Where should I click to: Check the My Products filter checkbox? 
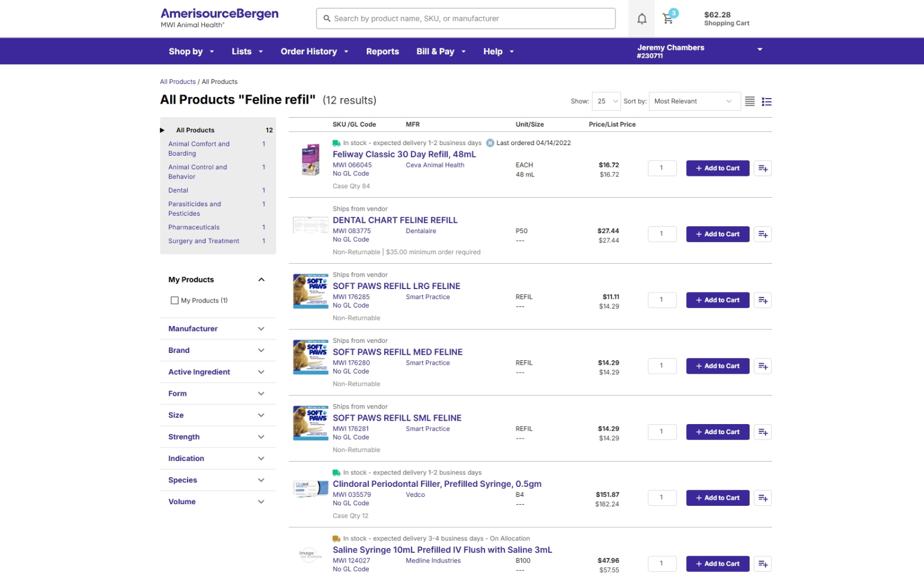(x=175, y=301)
